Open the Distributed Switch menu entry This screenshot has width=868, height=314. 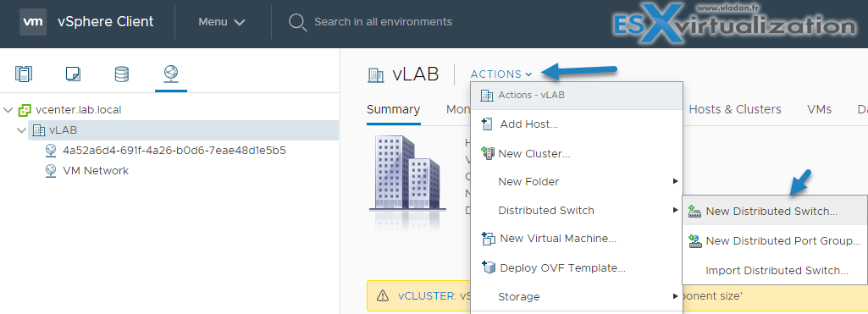tap(577, 211)
